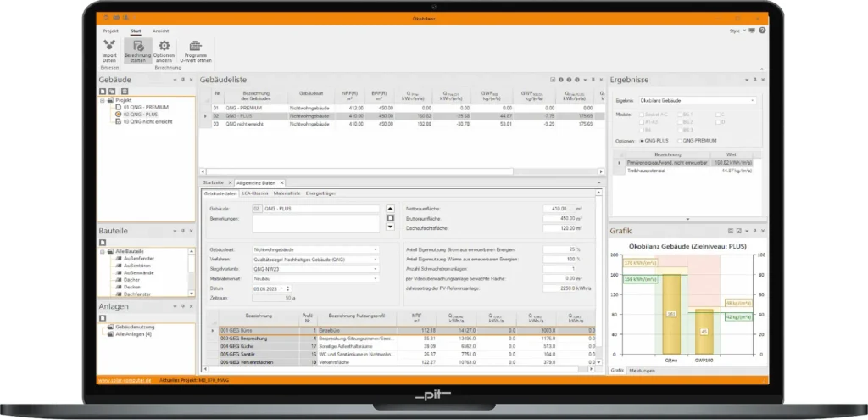Expand the Verfahren combo box

[376, 260]
